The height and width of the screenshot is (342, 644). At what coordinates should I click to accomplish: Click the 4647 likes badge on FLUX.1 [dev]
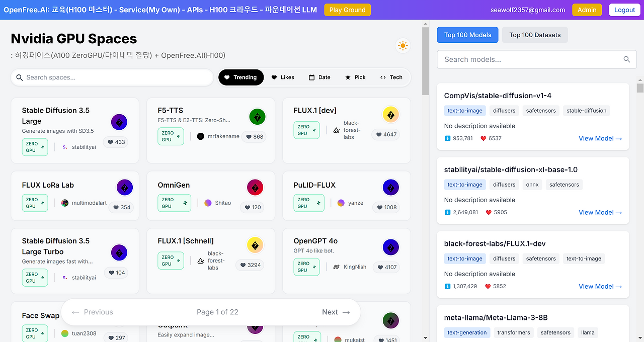tap(386, 134)
